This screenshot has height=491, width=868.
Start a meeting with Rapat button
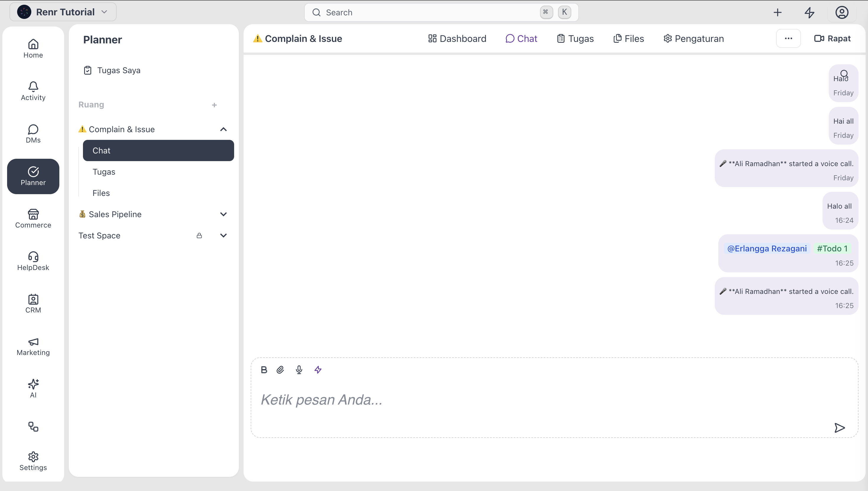832,38
